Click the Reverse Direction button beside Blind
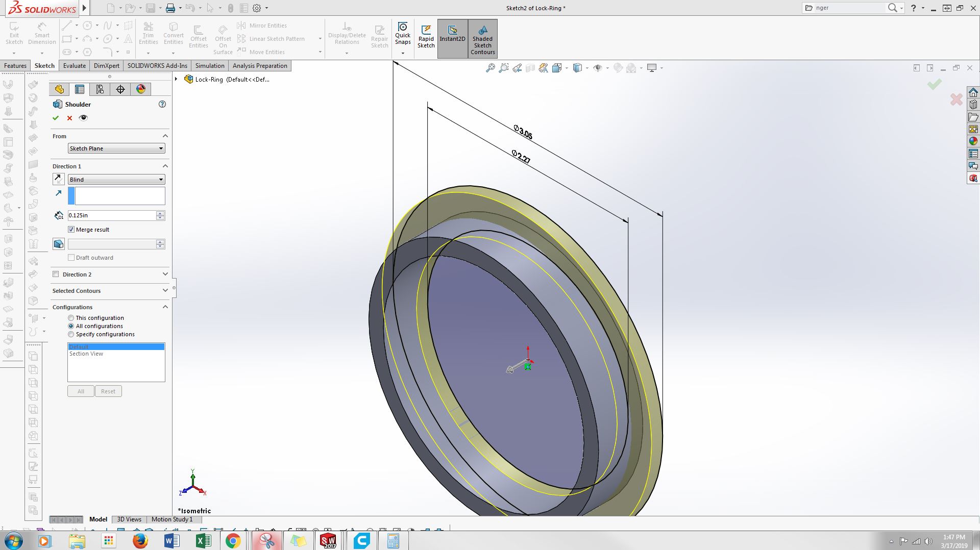Viewport: 980px width, 550px height. click(x=59, y=179)
